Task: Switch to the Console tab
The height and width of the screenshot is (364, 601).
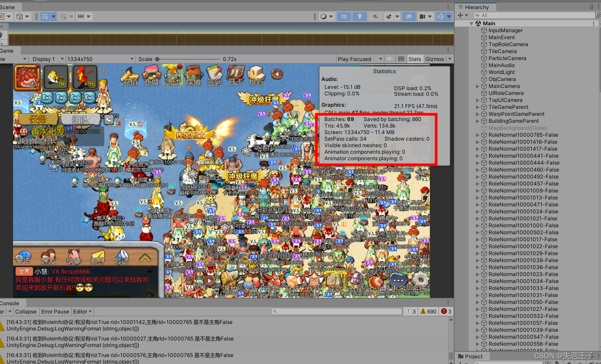Action: pyautogui.click(x=10, y=303)
